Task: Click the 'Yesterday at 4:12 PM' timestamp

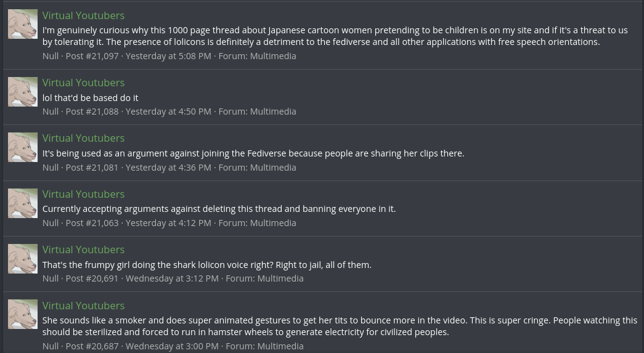Action: (168, 223)
